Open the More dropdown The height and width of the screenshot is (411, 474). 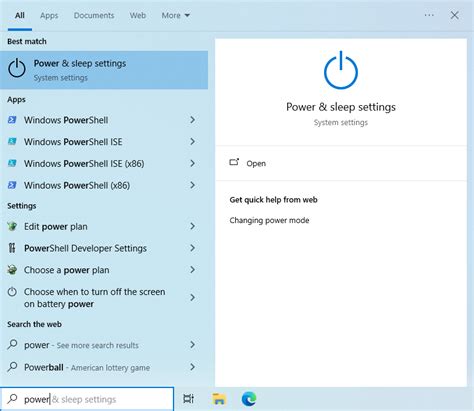176,15
